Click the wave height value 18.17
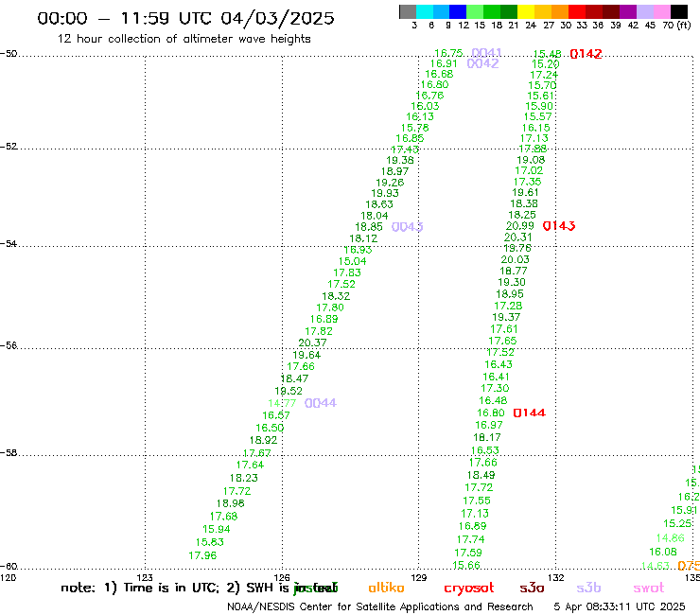The image size is (700, 615). (x=487, y=437)
